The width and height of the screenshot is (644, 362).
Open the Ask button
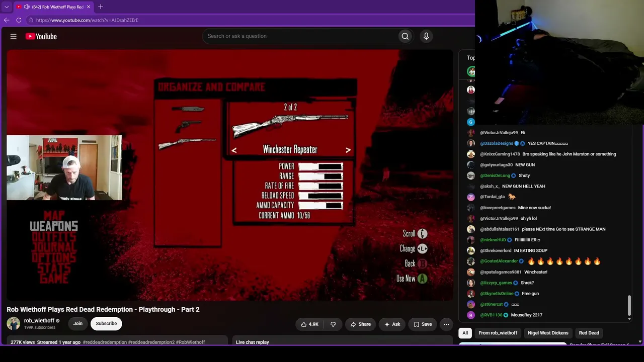pos(392,324)
